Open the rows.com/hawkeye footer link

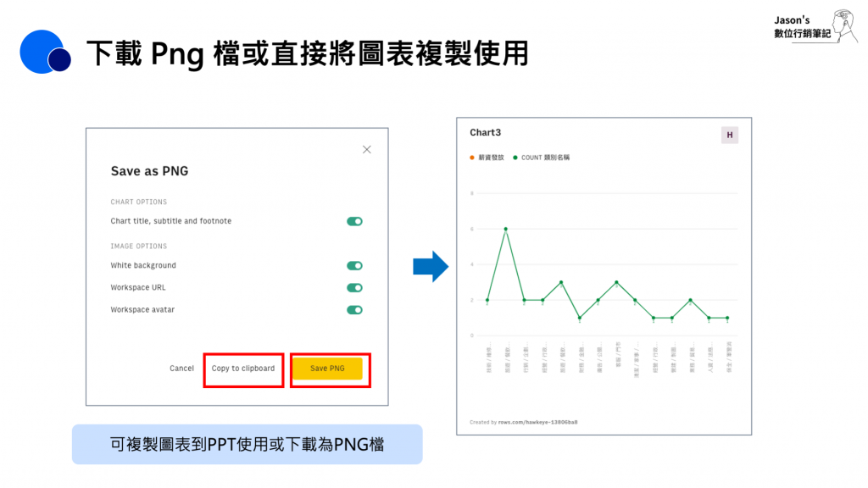pyautogui.click(x=537, y=422)
